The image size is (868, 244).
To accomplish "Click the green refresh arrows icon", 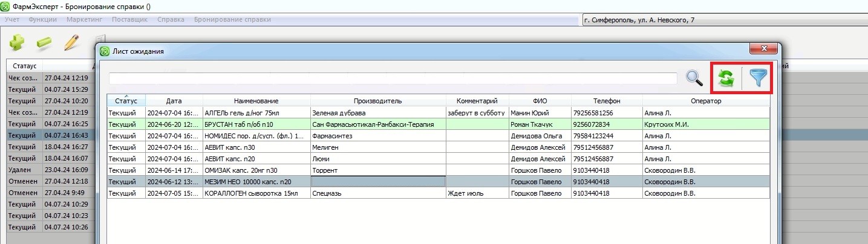I will (x=726, y=79).
